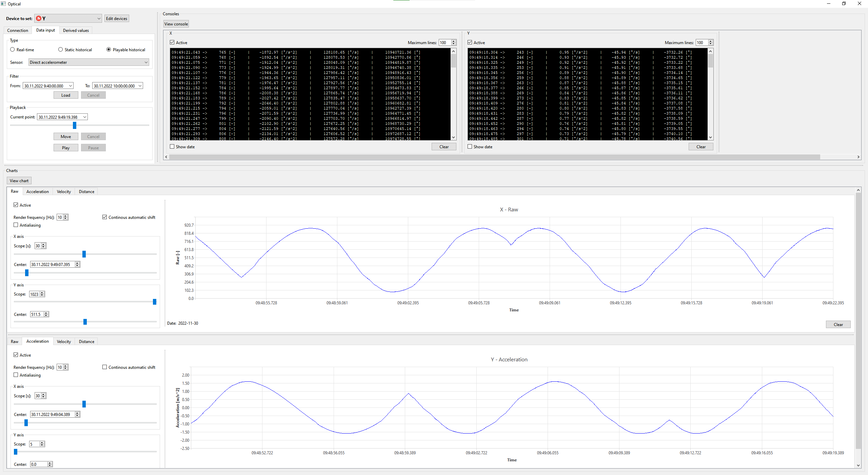Select the Static historical option
The height and width of the screenshot is (475, 868).
click(60, 50)
